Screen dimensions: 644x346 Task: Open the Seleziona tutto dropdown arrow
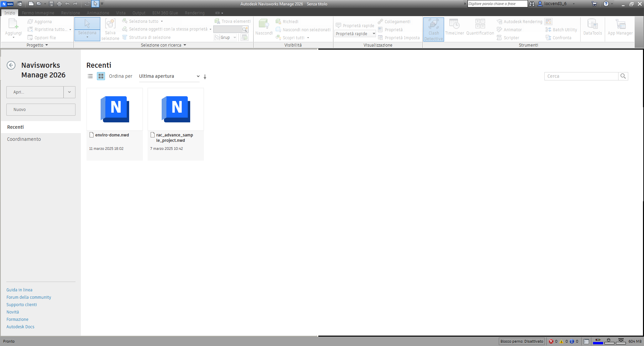[x=162, y=21]
